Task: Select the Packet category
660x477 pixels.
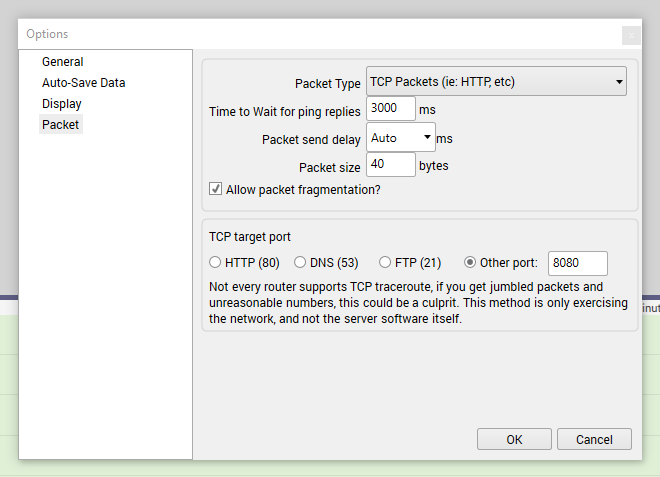Action: tap(60, 125)
